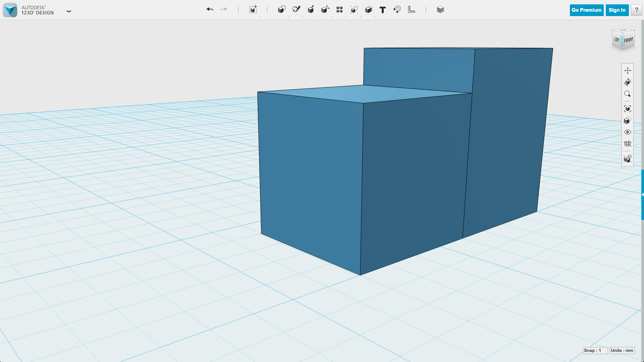Toggle grid visibility icon
The width and height of the screenshot is (644, 362).
[628, 143]
